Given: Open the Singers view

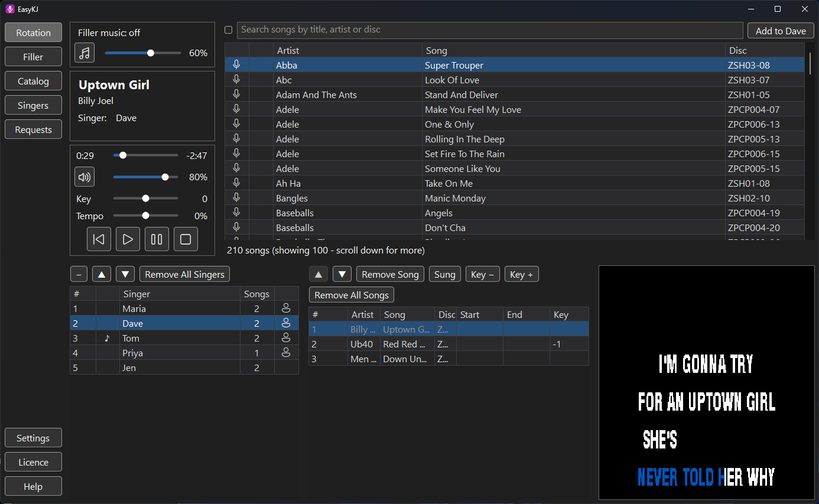Looking at the screenshot, I should point(33,105).
